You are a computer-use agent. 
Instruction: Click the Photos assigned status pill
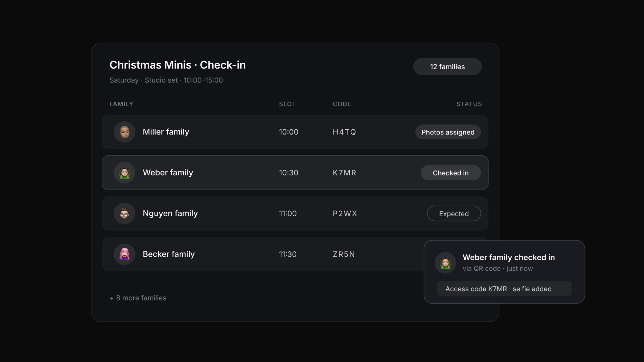point(448,132)
